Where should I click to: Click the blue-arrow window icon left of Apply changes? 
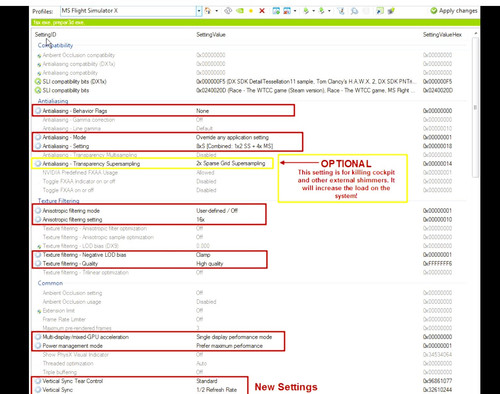point(380,11)
